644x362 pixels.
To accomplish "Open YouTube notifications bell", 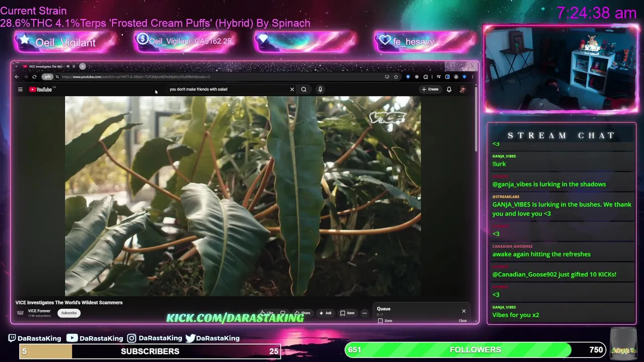I will click(x=449, y=89).
